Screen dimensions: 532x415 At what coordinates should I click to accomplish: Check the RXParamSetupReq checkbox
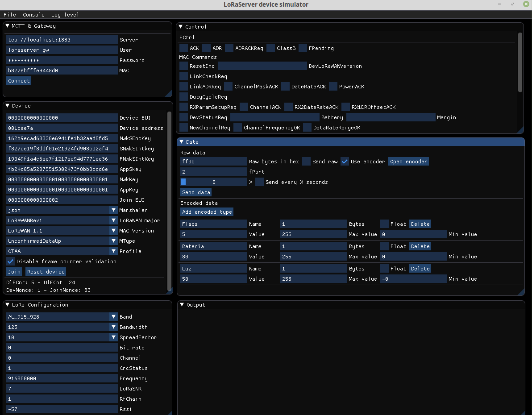(183, 107)
